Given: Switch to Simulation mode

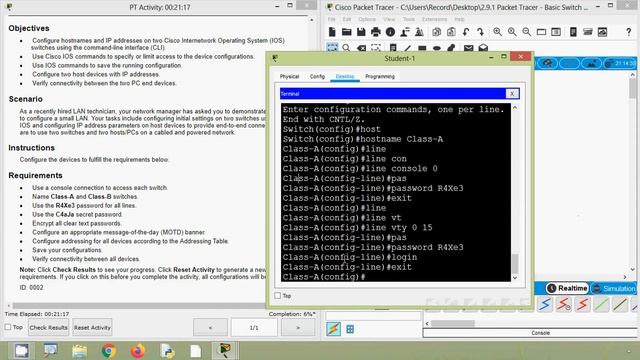Looking at the screenshot, I should pos(614,288).
